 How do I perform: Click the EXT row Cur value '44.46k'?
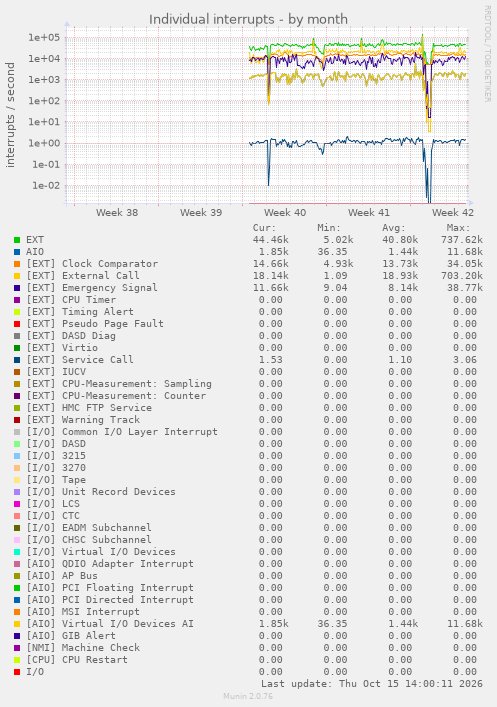pyautogui.click(x=271, y=240)
